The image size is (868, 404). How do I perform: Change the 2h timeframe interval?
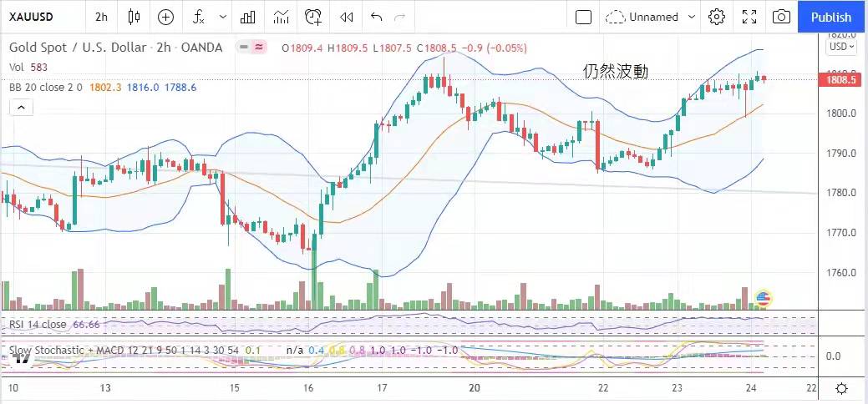click(x=101, y=17)
